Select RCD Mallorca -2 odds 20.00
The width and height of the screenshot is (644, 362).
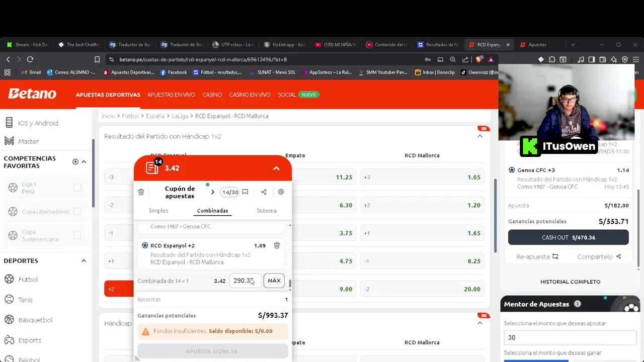(x=422, y=289)
